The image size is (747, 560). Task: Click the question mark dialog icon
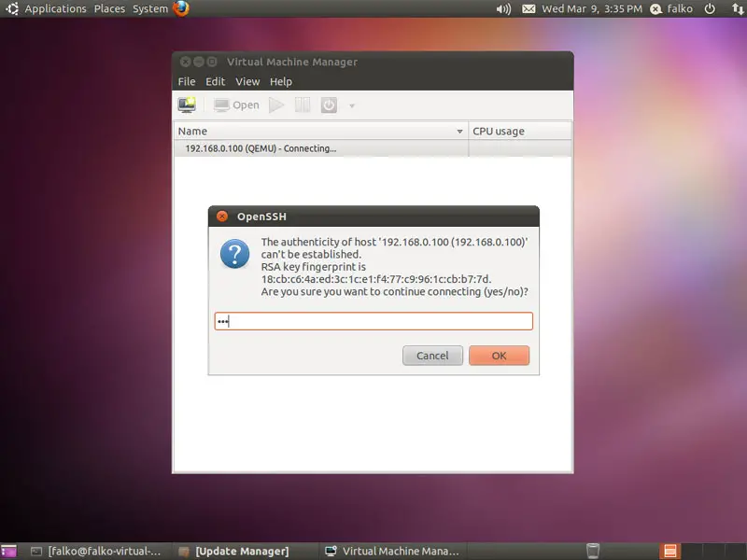[234, 254]
